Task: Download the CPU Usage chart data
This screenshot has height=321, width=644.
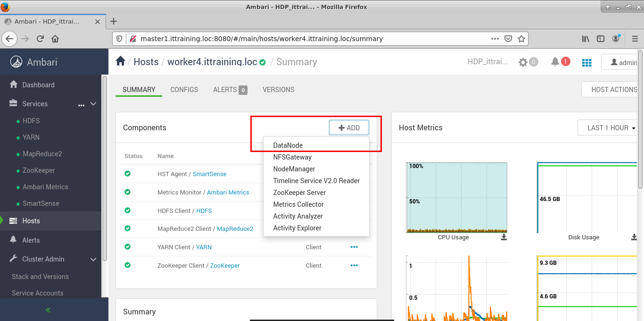Action: click(504, 237)
